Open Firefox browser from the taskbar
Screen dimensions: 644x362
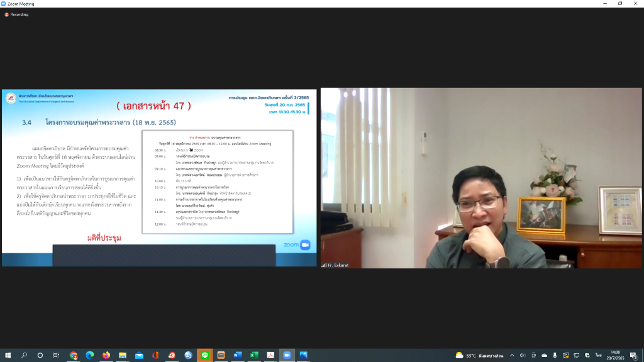(106, 355)
